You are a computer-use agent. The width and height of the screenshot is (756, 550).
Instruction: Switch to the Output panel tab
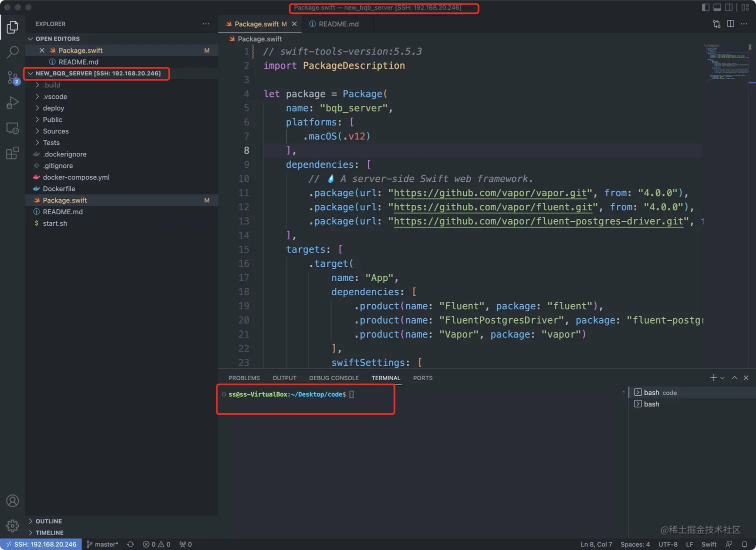point(284,378)
